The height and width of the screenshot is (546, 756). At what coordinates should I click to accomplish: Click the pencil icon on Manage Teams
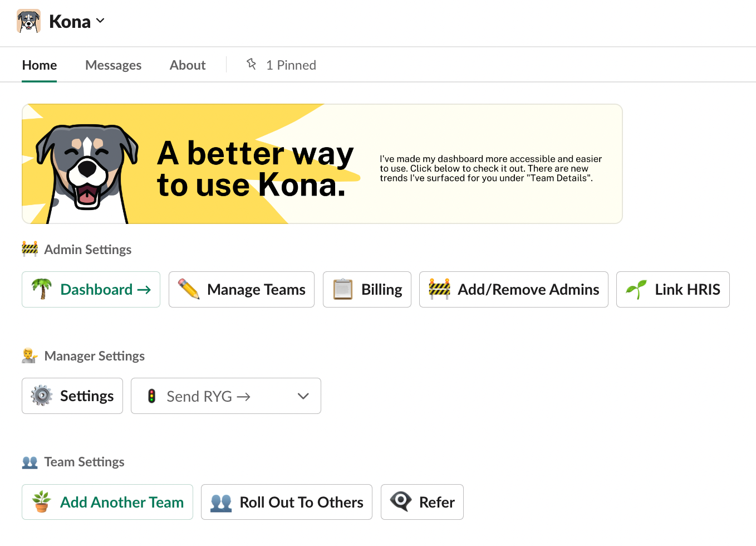pos(189,289)
